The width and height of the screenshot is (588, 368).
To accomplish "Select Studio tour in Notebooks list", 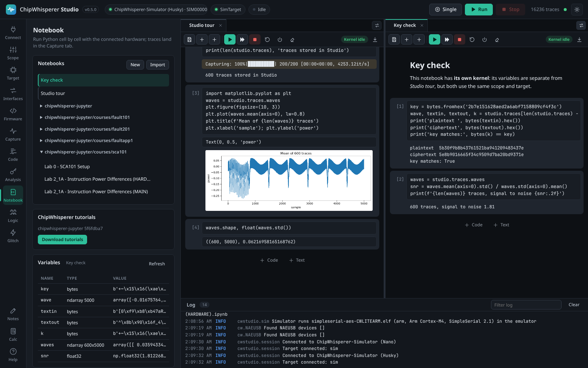I will 103,93.
